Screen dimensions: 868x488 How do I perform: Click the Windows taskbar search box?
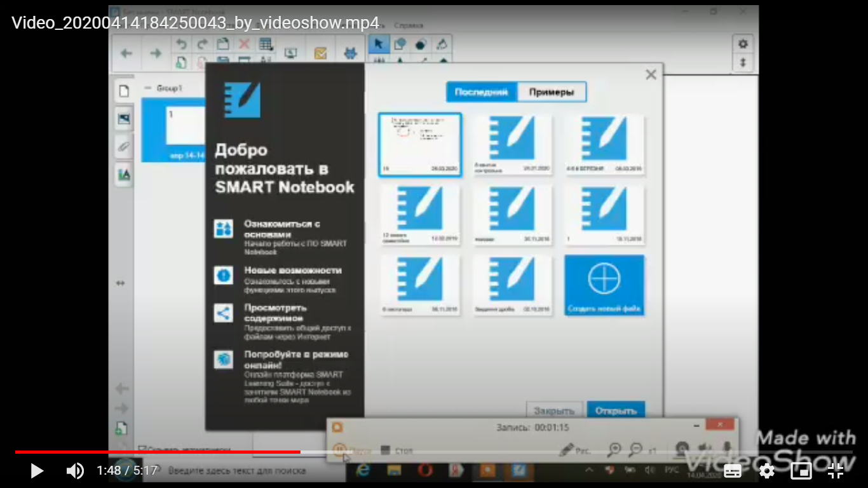[238, 471]
